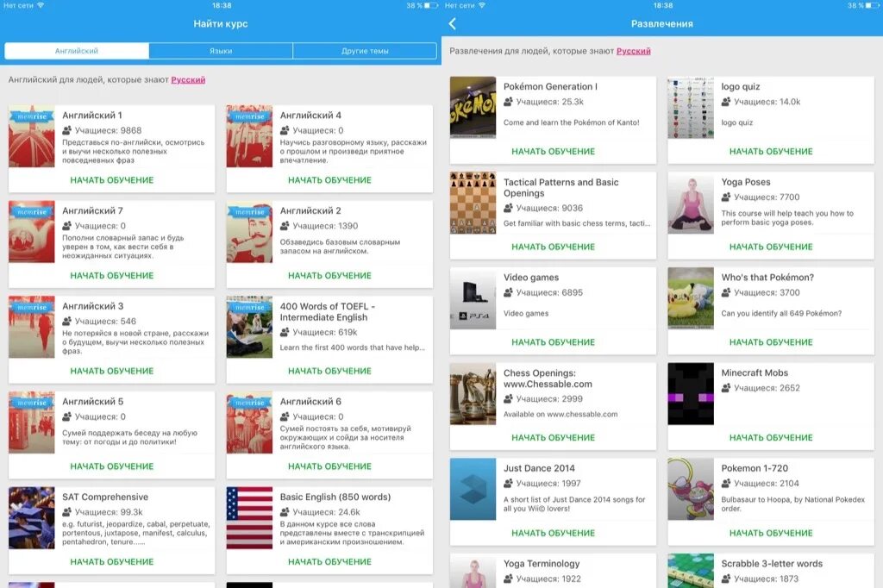The image size is (883, 588).
Task: Start the Chess Openings: www.Chessable.com course
Action: [x=553, y=438]
